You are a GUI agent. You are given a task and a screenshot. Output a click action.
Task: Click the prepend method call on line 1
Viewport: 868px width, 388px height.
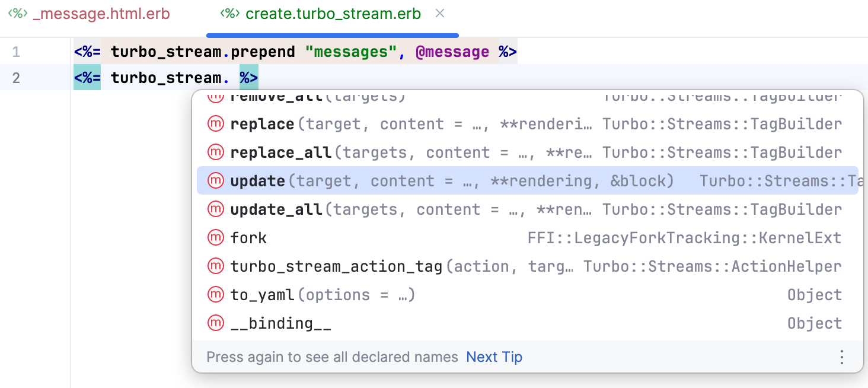pyautogui.click(x=263, y=52)
